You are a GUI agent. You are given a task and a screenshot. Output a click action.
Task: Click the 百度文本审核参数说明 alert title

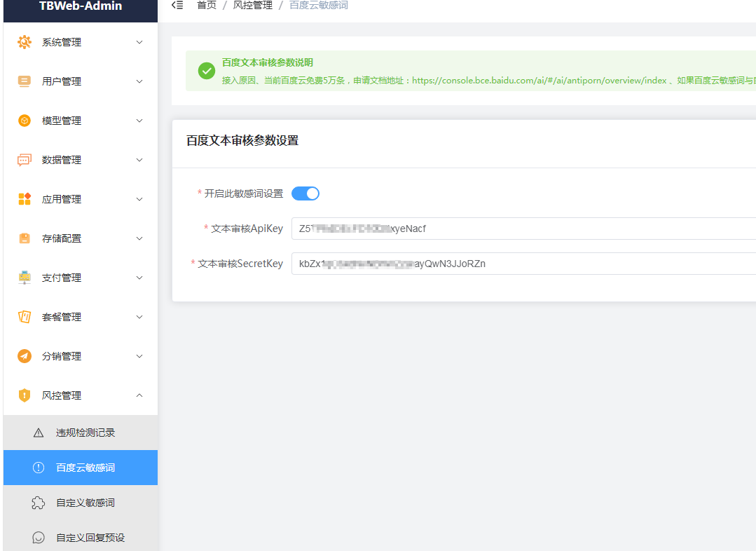(x=268, y=62)
